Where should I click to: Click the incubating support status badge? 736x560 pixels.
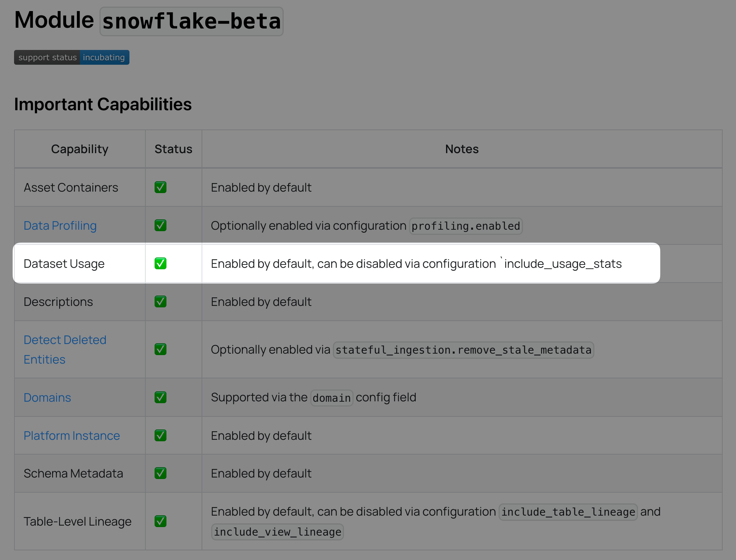[x=104, y=57]
